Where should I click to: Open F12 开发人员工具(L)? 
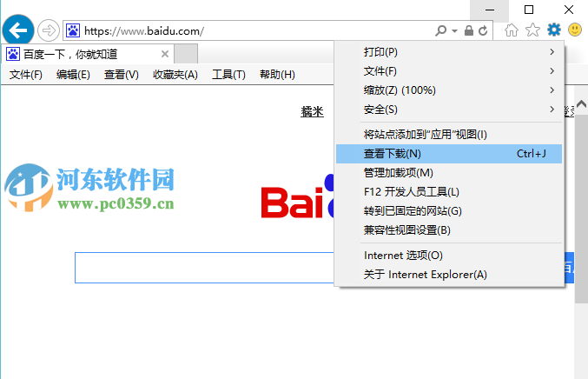(x=449, y=192)
